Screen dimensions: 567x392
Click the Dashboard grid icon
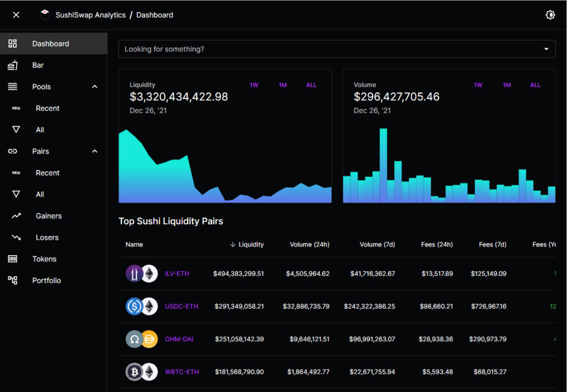13,44
